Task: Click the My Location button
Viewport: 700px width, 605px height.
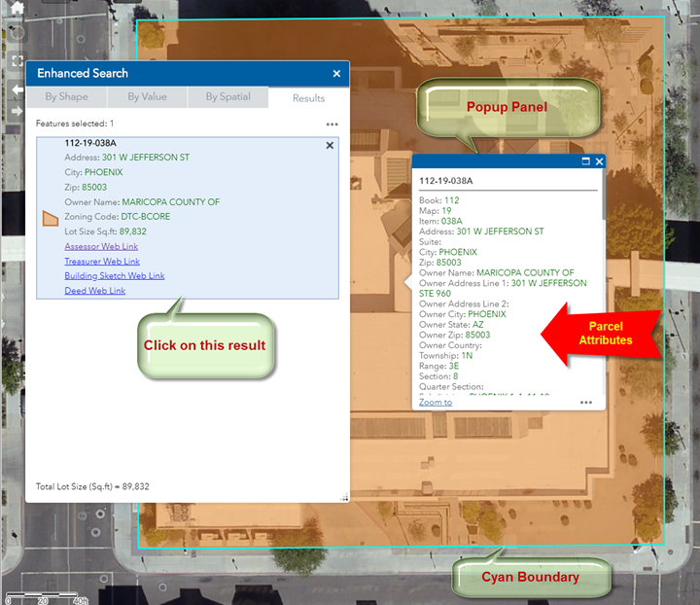Action: point(17,34)
